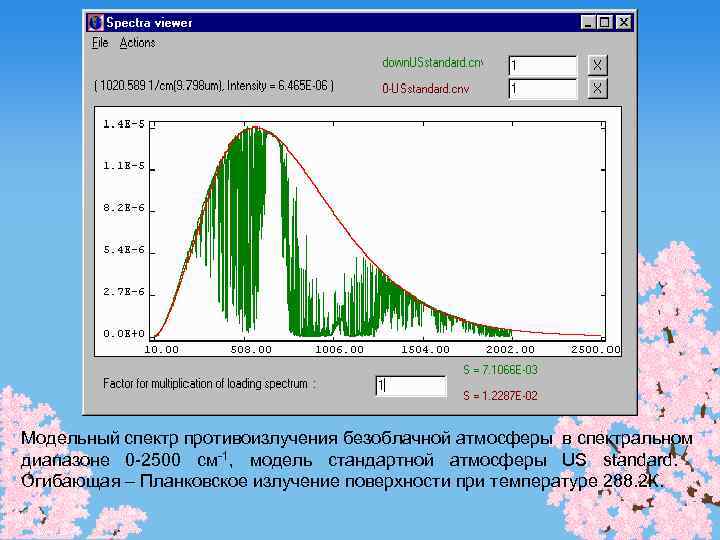Image resolution: width=720 pixels, height=540 pixels.
Task: Click the 2002.00 x-axis label
Action: (x=510, y=349)
